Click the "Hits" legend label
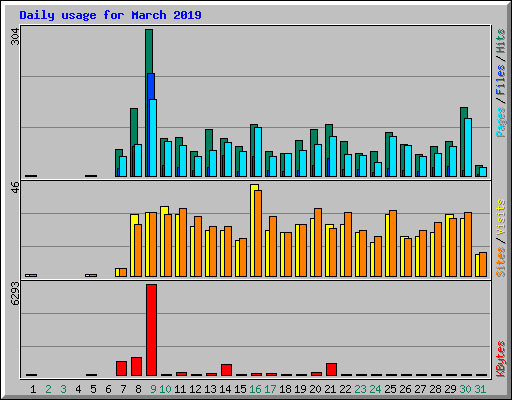The width and height of the screenshot is (512, 400). point(501,41)
